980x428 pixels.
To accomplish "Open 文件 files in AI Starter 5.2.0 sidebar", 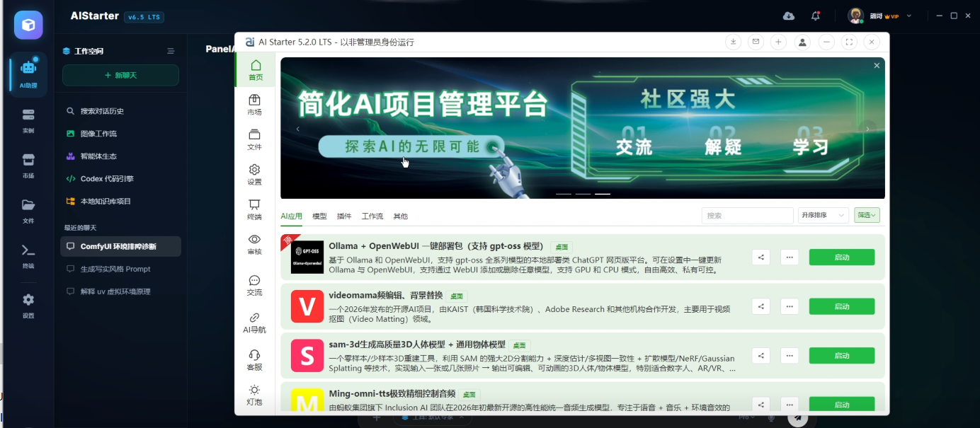I will point(254,140).
